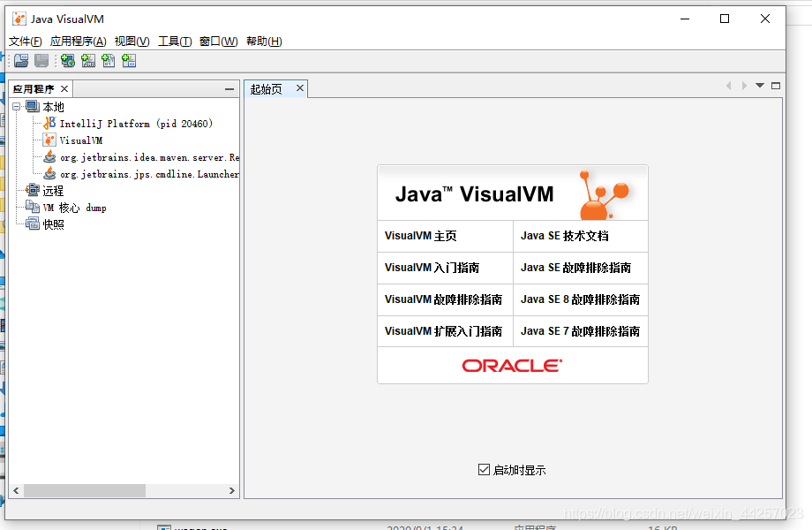Image resolution: width=812 pixels, height=530 pixels.
Task: Click the Load snapshot toolbar icon
Action: [21, 61]
